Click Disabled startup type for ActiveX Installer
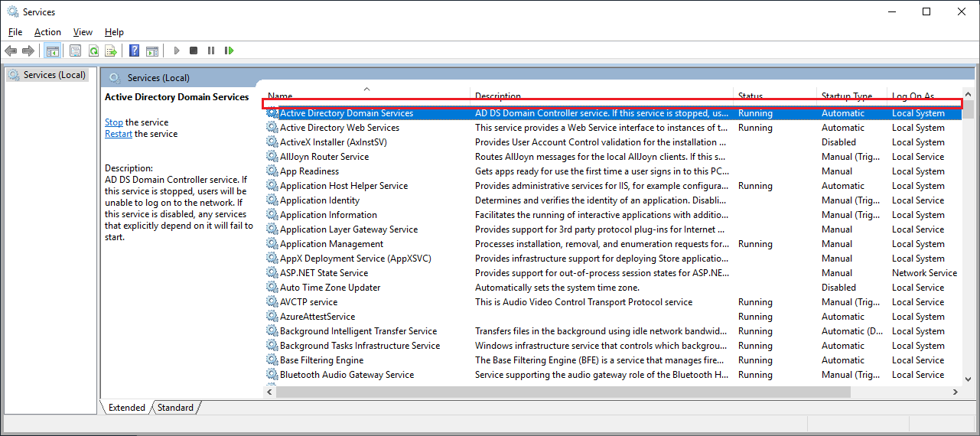Viewport: 980px width, 436px height. click(838, 142)
